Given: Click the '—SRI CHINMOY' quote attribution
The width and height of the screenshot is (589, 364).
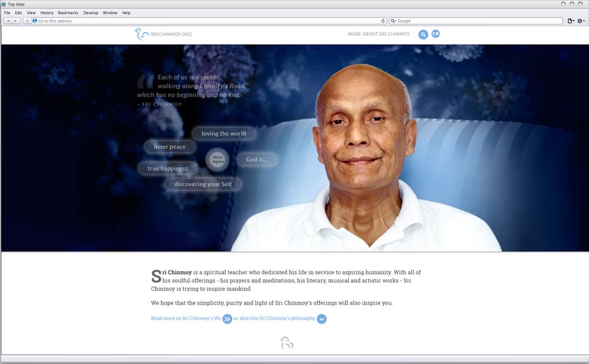Looking at the screenshot, I should tap(160, 104).
